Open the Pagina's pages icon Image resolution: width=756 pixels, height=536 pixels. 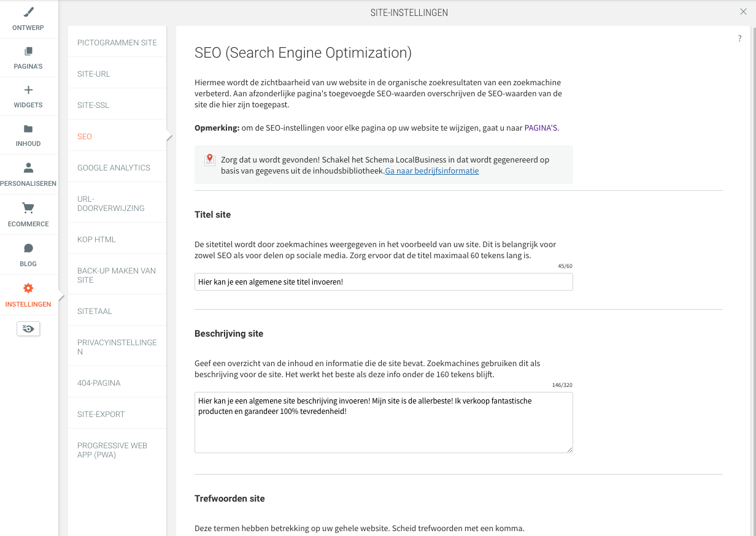coord(28,52)
